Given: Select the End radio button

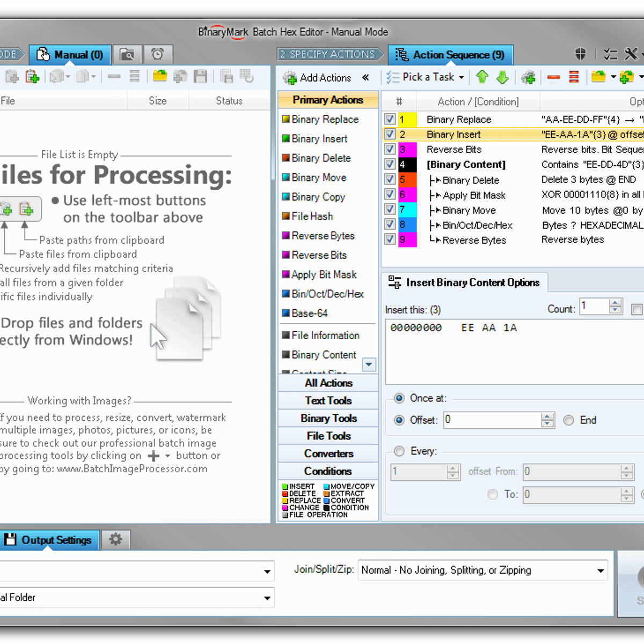Looking at the screenshot, I should (569, 420).
